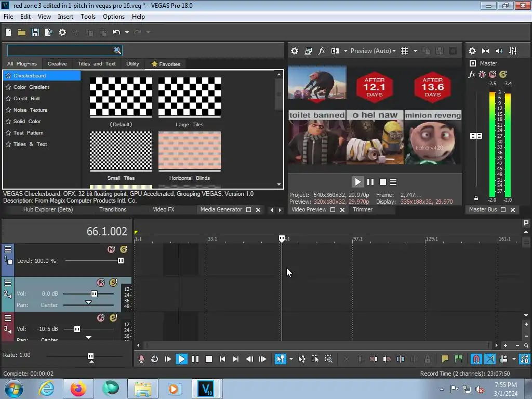Open video preview Project Properties gear
Screen dimensions: 532x399
295,51
